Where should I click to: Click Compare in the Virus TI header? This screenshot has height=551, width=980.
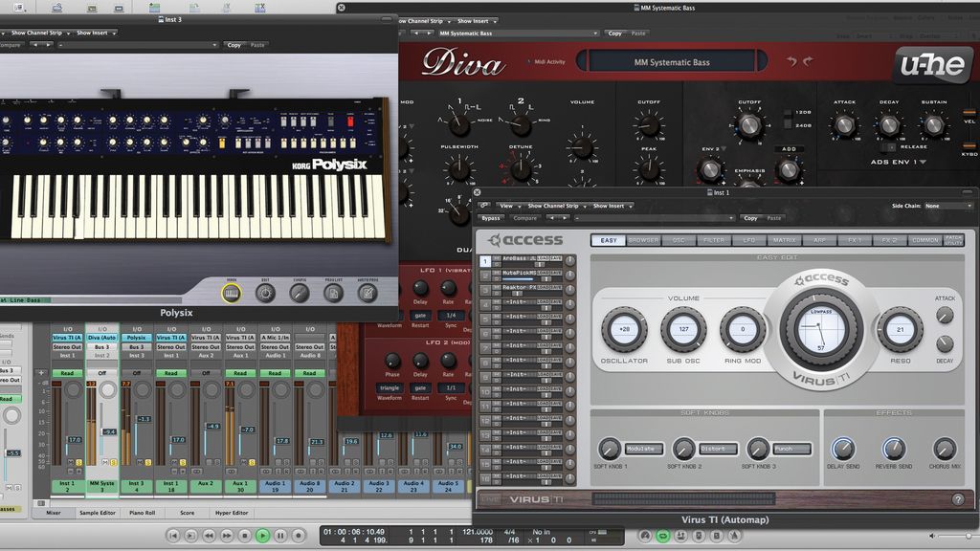click(524, 219)
